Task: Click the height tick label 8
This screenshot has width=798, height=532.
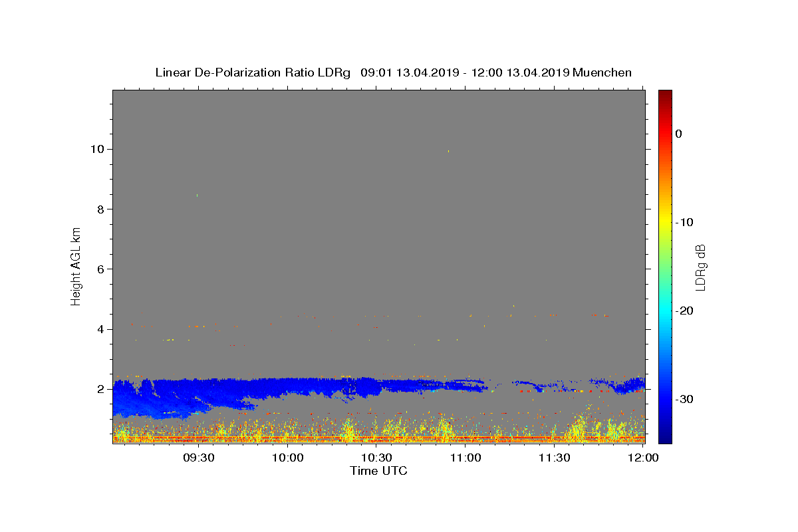Action: [x=100, y=209]
